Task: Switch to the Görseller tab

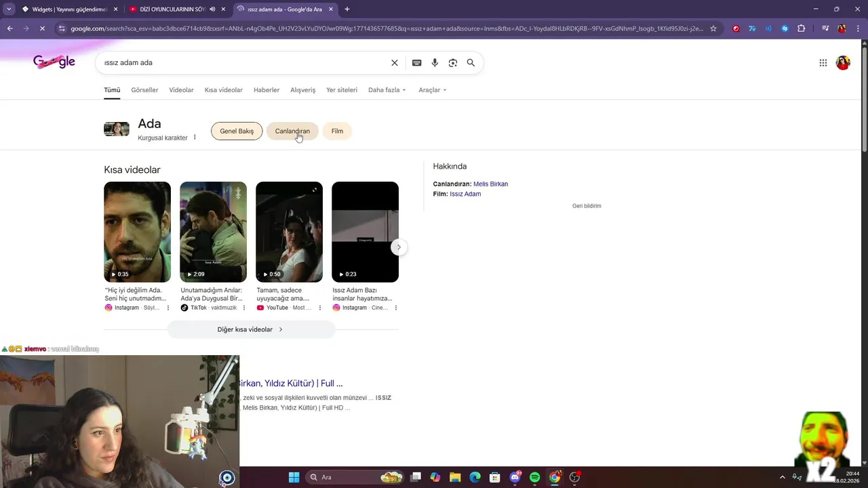Action: click(144, 90)
